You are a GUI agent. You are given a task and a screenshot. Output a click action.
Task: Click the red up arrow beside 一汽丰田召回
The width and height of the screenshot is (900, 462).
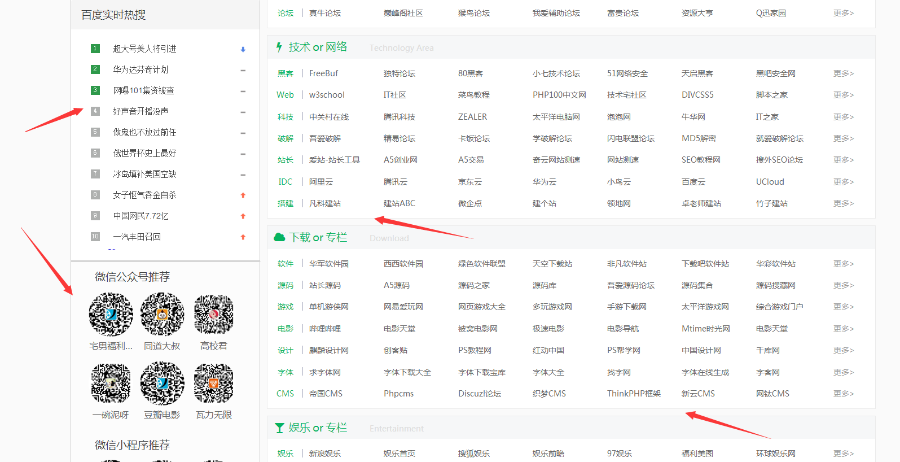(243, 236)
